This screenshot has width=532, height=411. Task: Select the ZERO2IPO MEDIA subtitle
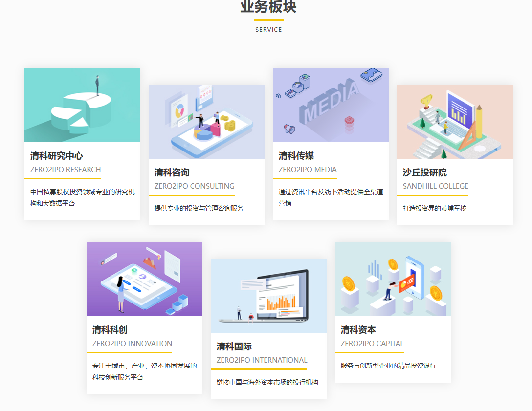point(307,170)
